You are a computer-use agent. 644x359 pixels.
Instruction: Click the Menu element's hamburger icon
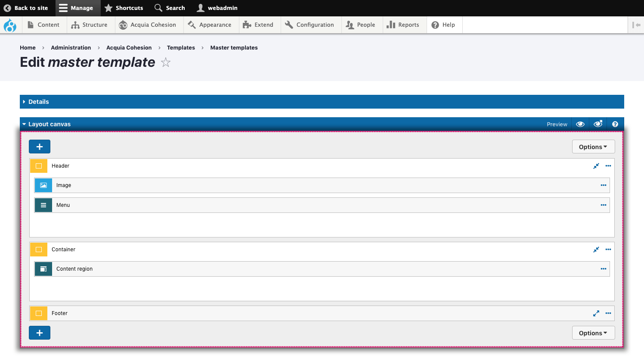43,205
